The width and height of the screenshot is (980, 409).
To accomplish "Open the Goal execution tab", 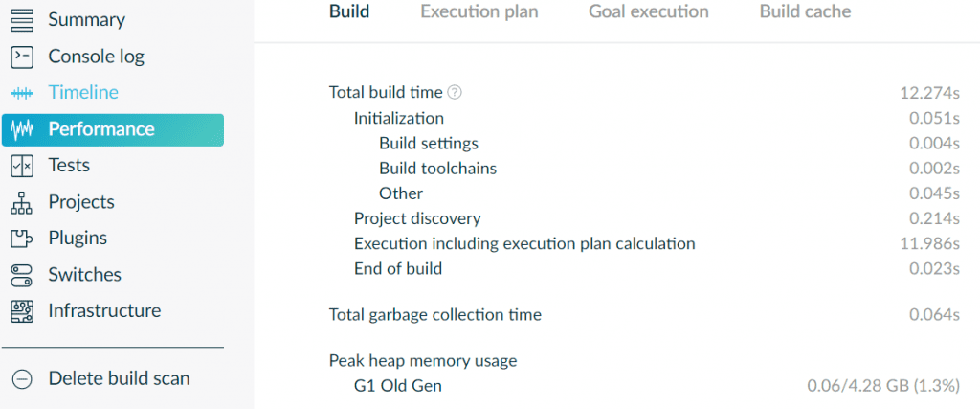I will pyautogui.click(x=648, y=12).
